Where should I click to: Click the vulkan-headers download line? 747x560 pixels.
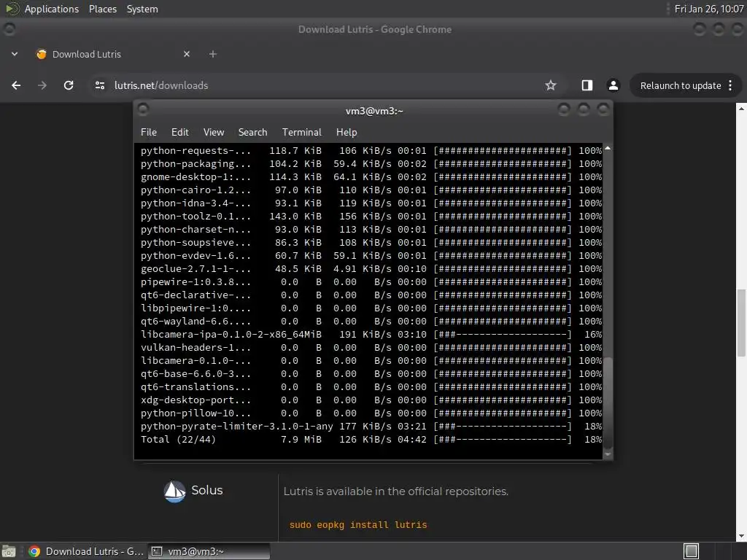[371, 348]
